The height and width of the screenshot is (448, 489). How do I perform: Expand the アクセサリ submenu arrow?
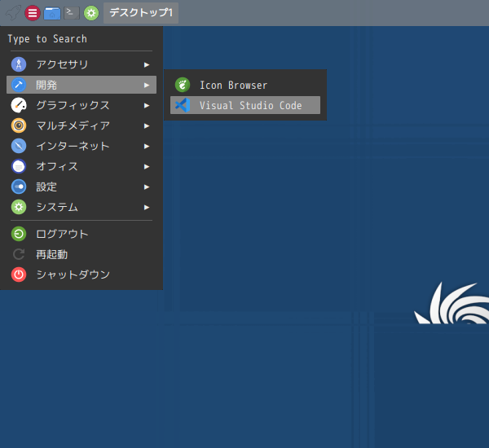coord(147,65)
